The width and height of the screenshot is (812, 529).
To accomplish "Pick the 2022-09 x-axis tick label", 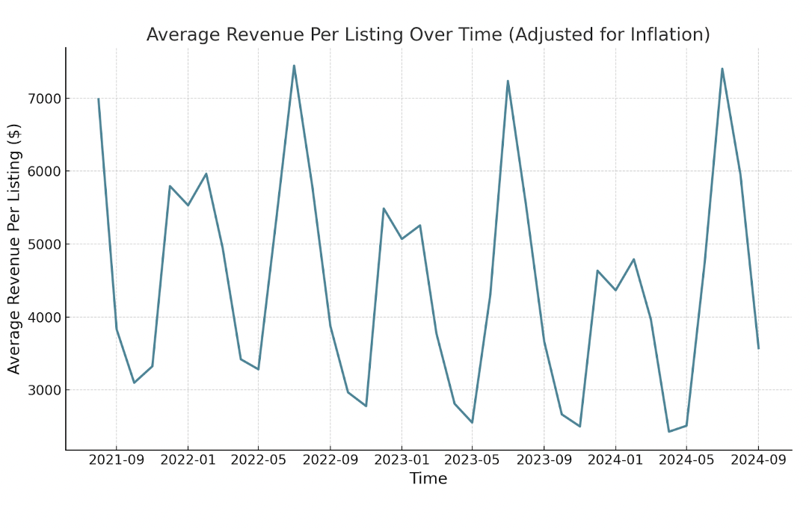I will point(330,460).
